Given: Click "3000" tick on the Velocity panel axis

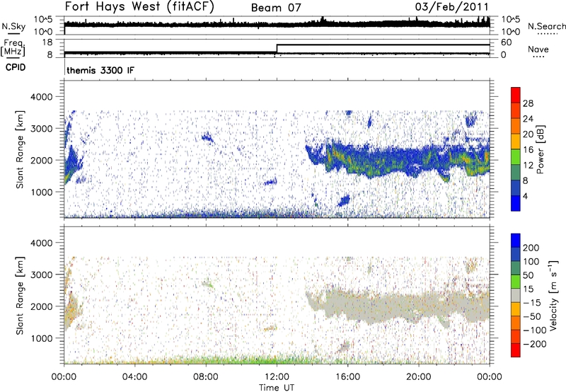Looking at the screenshot, I should point(42,275).
